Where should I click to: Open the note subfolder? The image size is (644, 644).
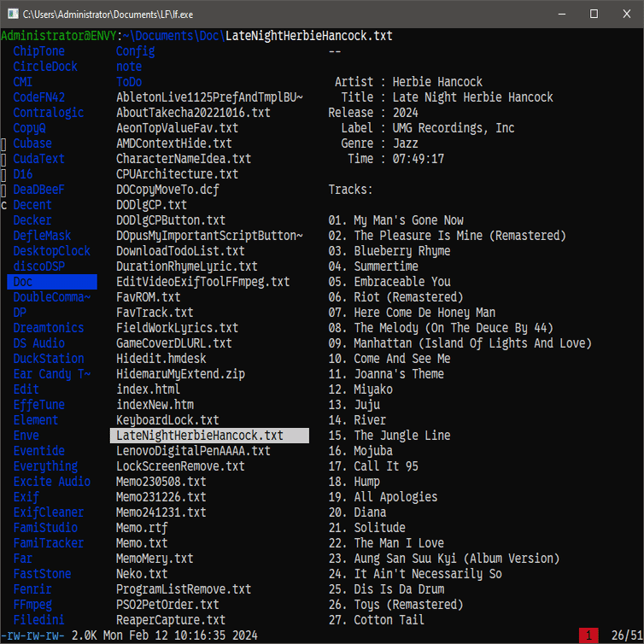pyautogui.click(x=129, y=67)
